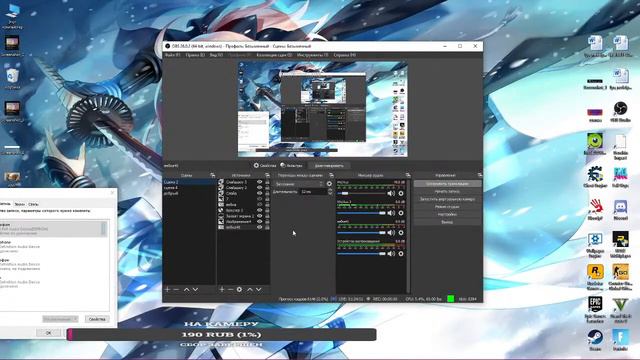Viewport: 640px width, 360px height.
Task: Switch to the Звуки tab in Sound dialog
Action: tap(19, 204)
